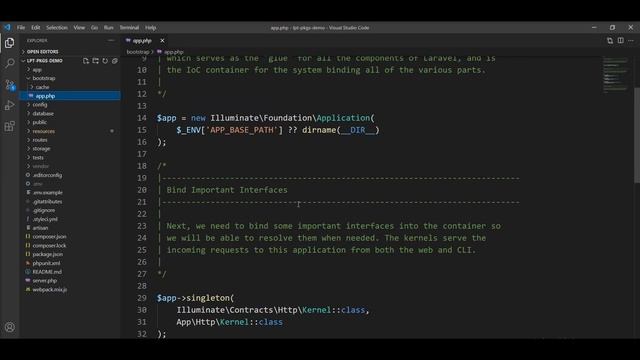The height and width of the screenshot is (360, 640).
Task: Collapse the bootstrap folder
Action: [70, 78]
